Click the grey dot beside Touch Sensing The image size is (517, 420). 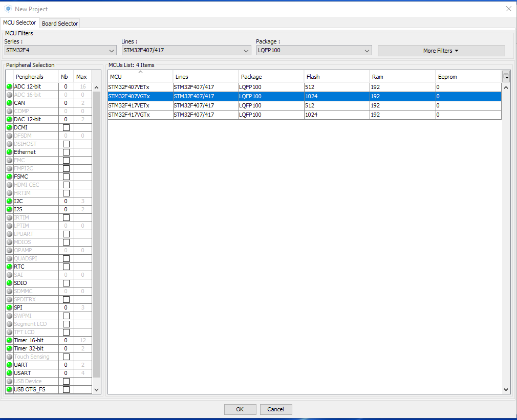(10, 357)
